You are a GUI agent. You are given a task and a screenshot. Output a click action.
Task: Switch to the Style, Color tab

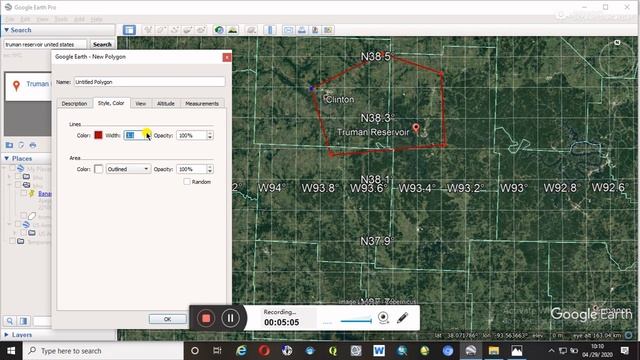point(111,103)
